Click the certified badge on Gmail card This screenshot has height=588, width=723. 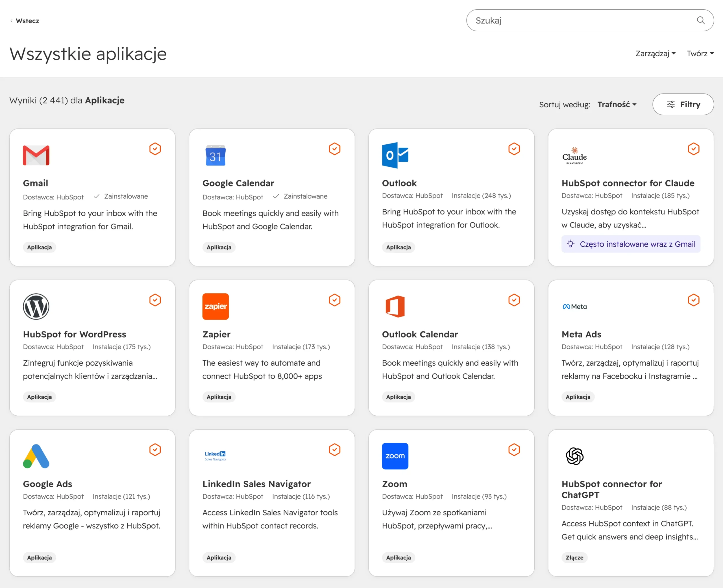tap(155, 149)
